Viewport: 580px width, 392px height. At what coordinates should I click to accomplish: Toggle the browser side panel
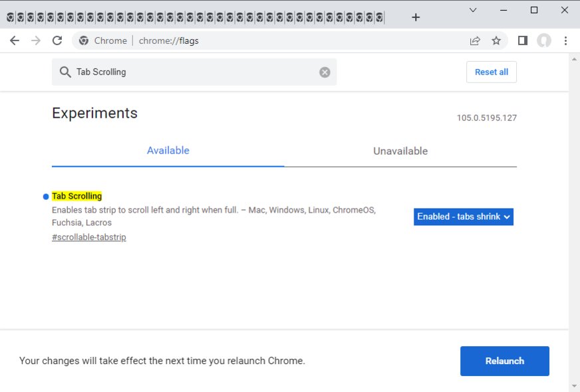click(523, 41)
